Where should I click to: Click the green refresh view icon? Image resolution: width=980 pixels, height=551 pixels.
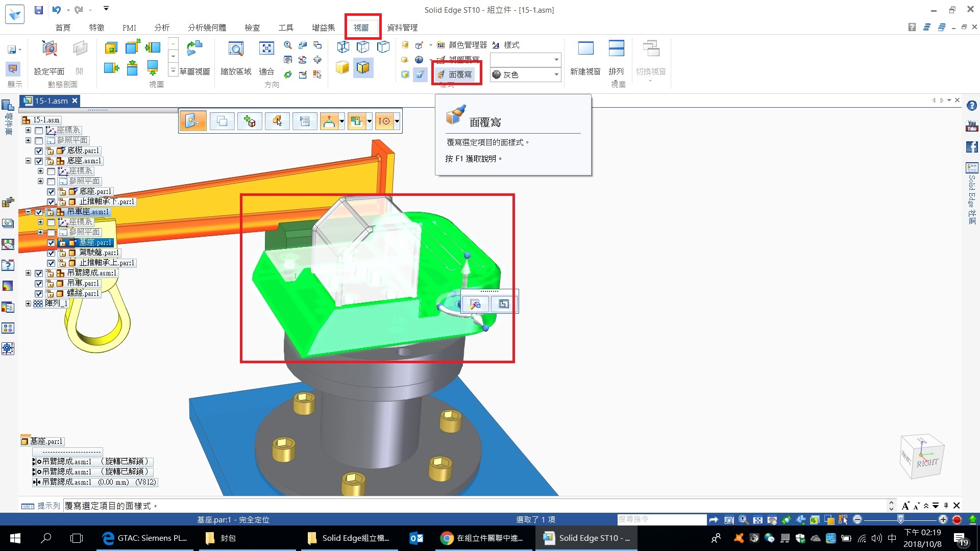(288, 74)
